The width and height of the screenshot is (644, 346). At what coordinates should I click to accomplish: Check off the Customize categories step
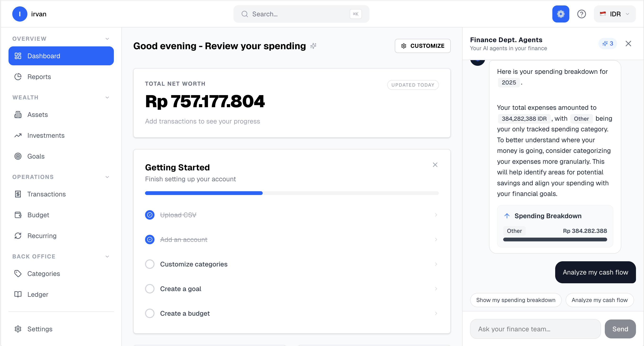click(x=150, y=264)
